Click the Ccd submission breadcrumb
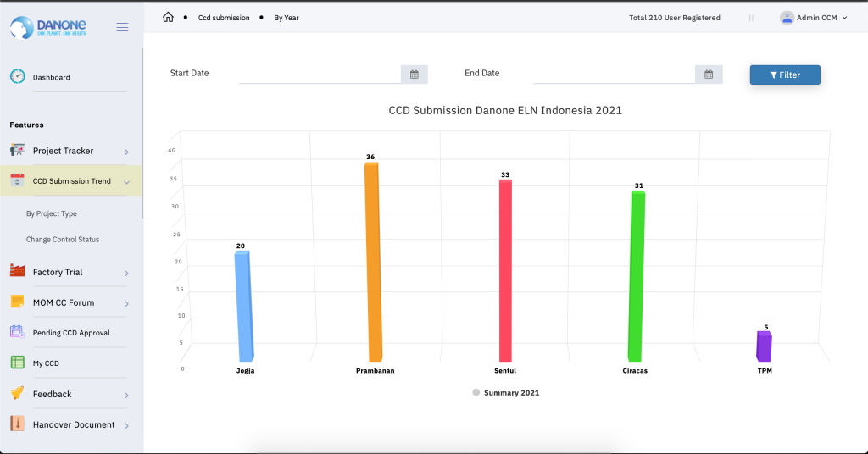 click(x=224, y=18)
